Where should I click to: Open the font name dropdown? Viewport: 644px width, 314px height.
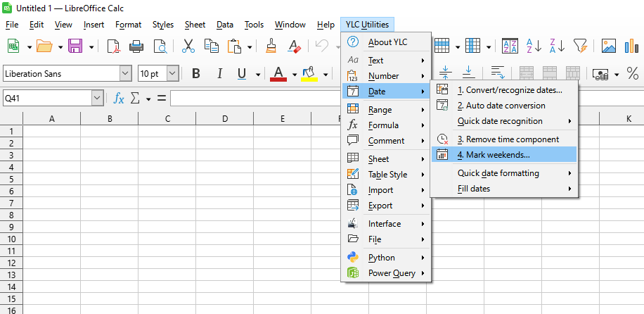[x=125, y=74]
